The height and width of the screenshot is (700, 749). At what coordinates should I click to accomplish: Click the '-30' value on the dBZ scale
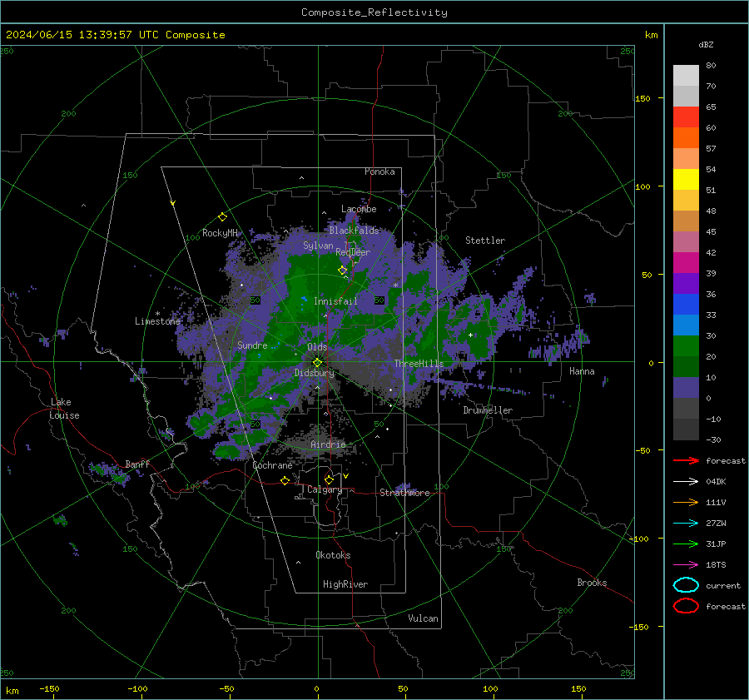pyautogui.click(x=714, y=439)
